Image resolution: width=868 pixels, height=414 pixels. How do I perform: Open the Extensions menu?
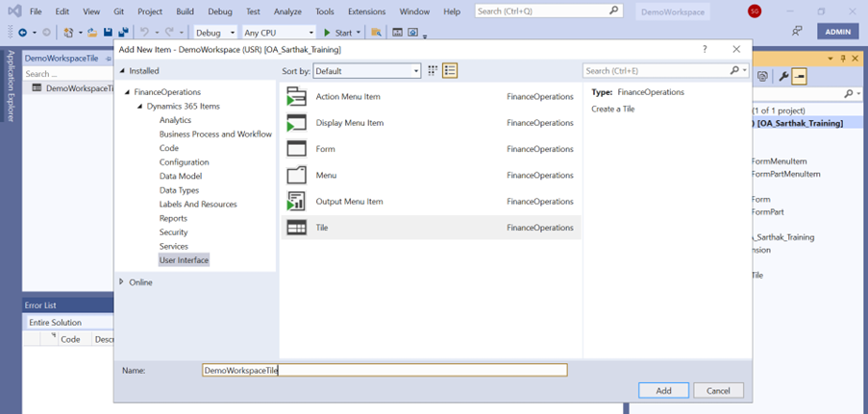click(366, 12)
